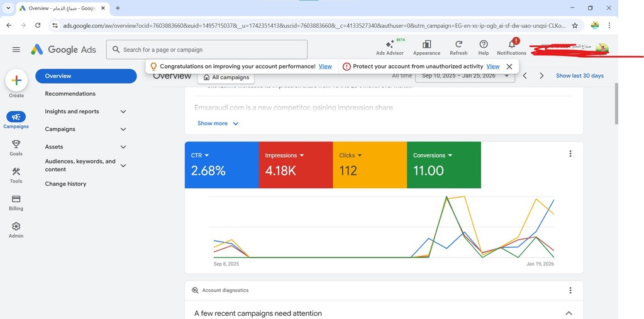Open the Tools icon in sidebar

pos(16,172)
